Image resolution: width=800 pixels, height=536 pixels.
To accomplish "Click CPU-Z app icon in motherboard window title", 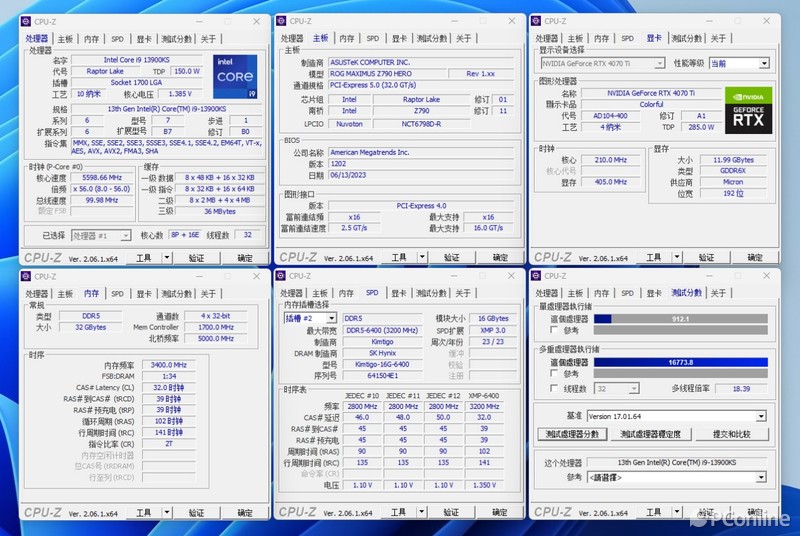I will (281, 21).
